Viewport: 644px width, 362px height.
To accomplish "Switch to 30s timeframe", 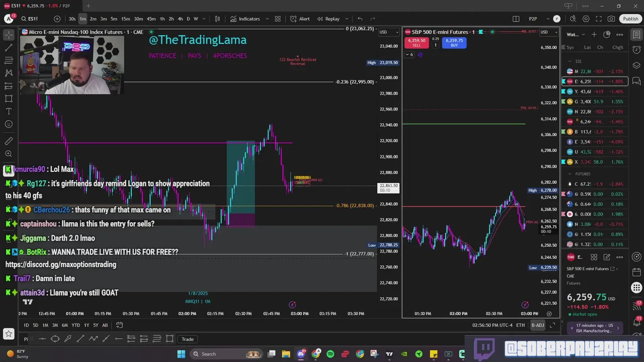I will coord(72,19).
